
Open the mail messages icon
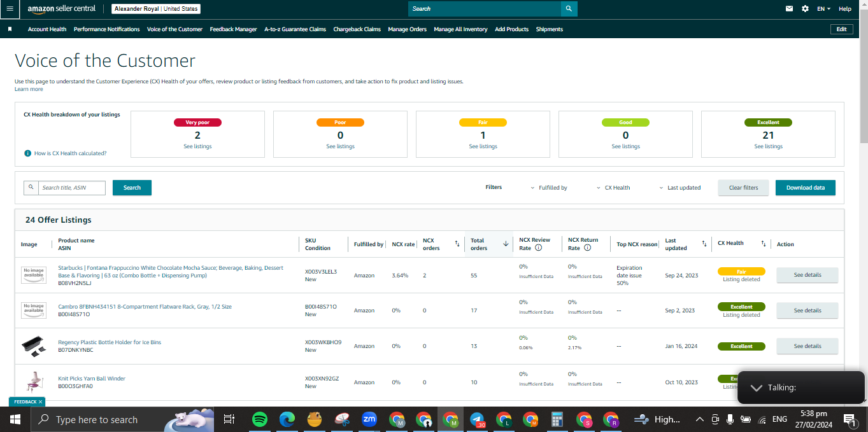pyautogui.click(x=790, y=9)
